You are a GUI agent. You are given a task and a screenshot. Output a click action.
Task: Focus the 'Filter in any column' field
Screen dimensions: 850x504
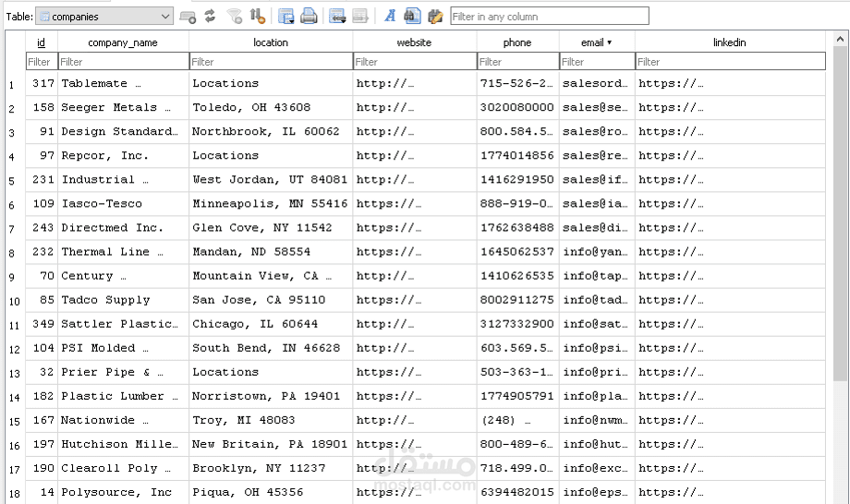click(550, 17)
